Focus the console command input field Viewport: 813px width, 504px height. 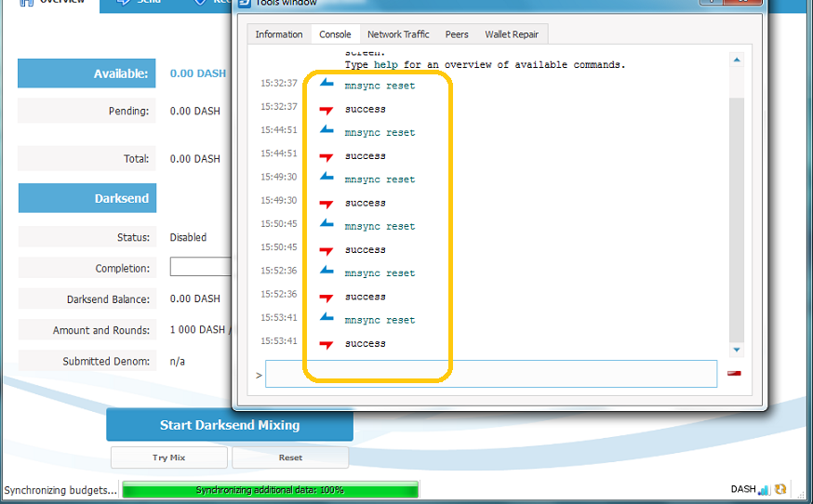(491, 374)
